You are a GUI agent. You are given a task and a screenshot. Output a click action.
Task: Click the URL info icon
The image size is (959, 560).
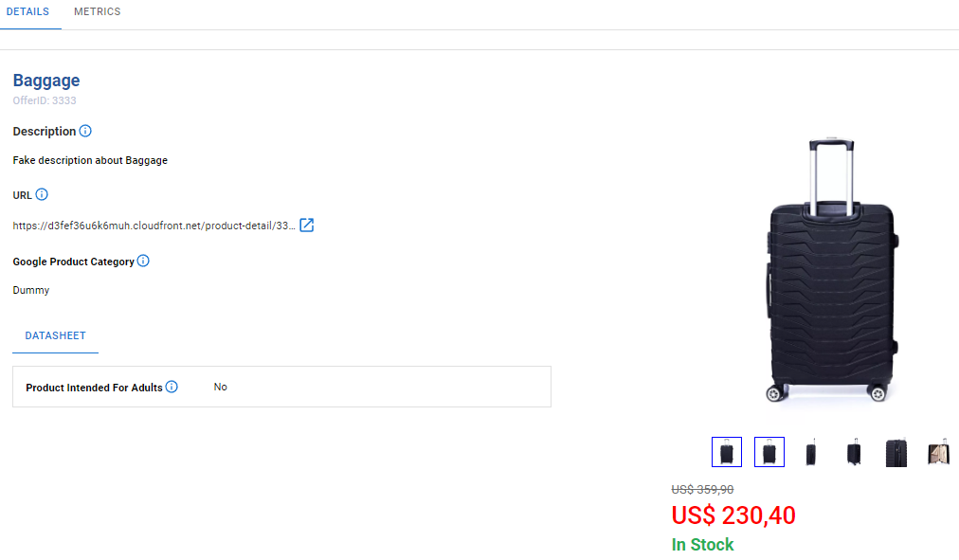42,194
